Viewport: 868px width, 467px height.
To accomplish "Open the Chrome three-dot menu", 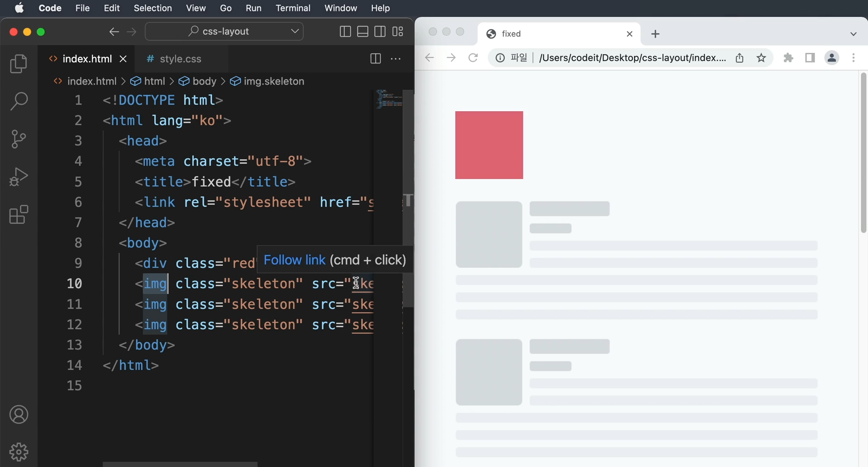I will coord(854,58).
